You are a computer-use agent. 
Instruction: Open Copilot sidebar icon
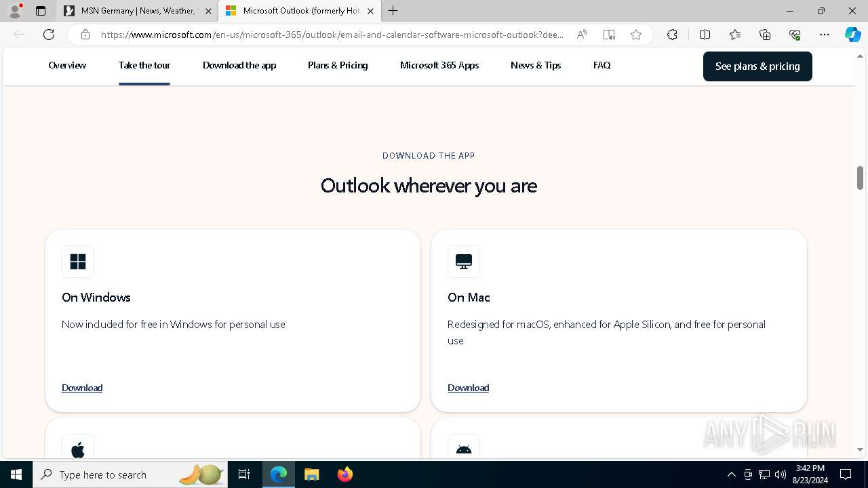[852, 35]
